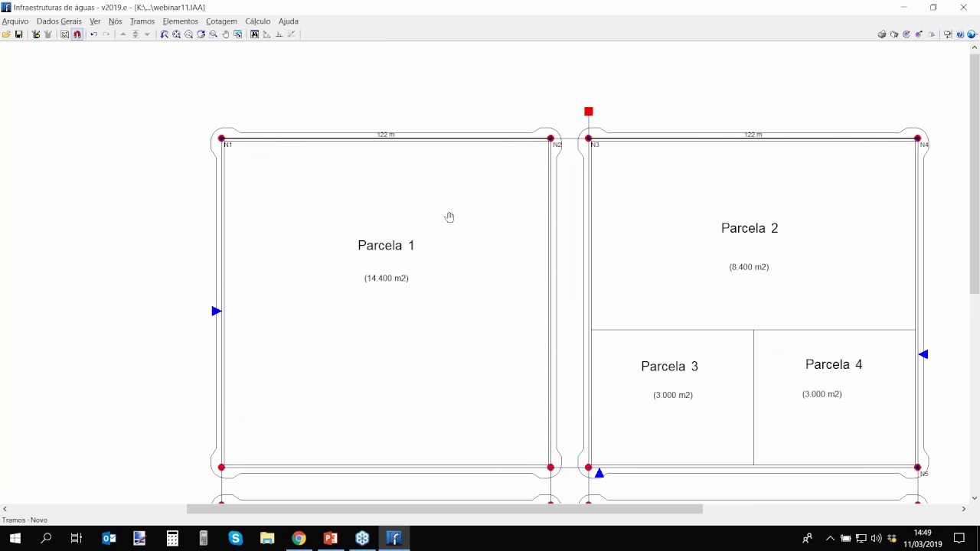Click the Parcela 4 label
This screenshot has height=551, width=980.
click(x=834, y=364)
